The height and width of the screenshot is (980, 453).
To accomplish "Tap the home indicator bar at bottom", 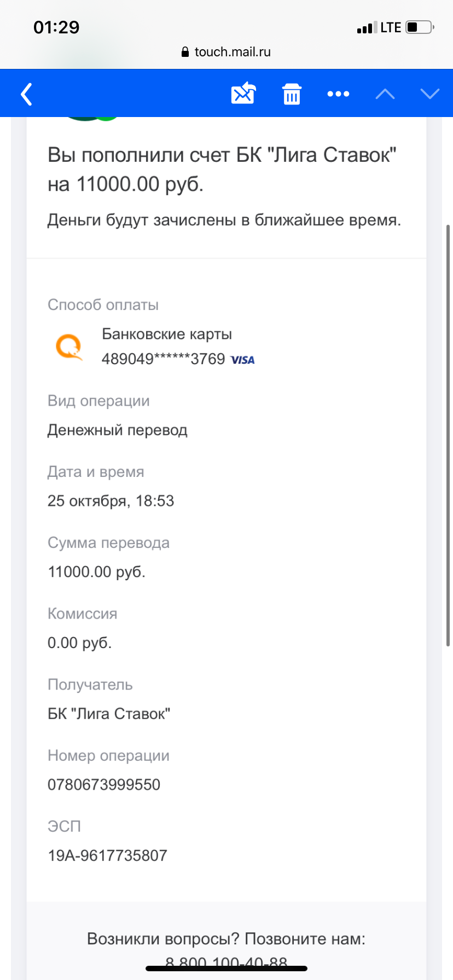I will [226, 969].
